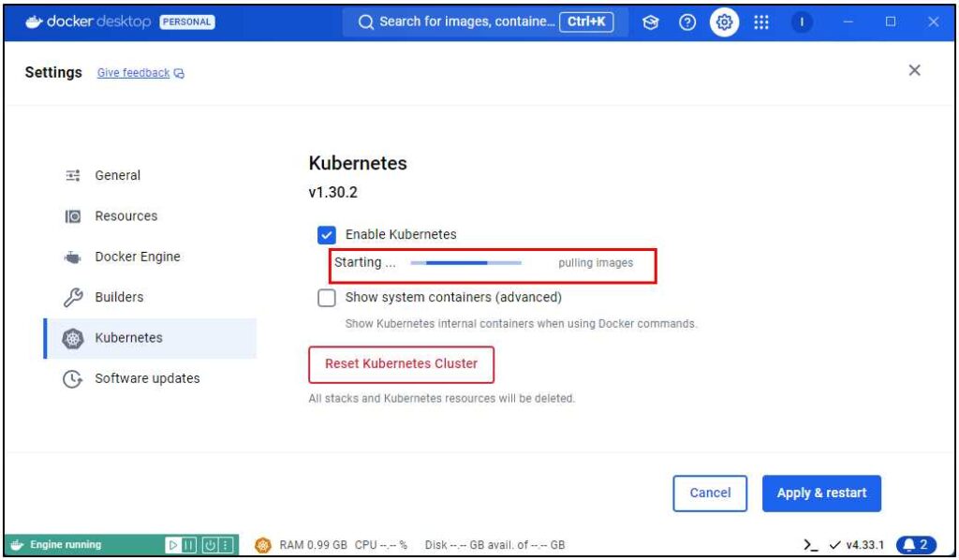Click the user account avatar icon
The image size is (959, 560).
tap(802, 22)
